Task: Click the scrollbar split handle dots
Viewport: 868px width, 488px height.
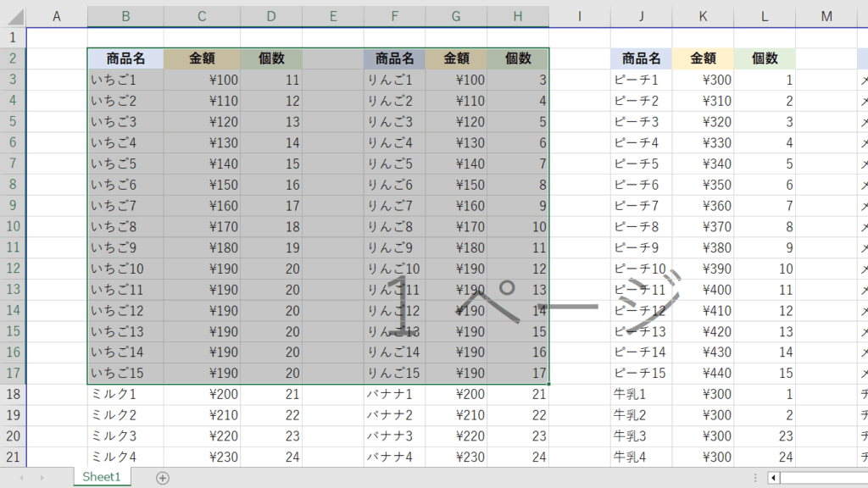Action: (x=755, y=478)
